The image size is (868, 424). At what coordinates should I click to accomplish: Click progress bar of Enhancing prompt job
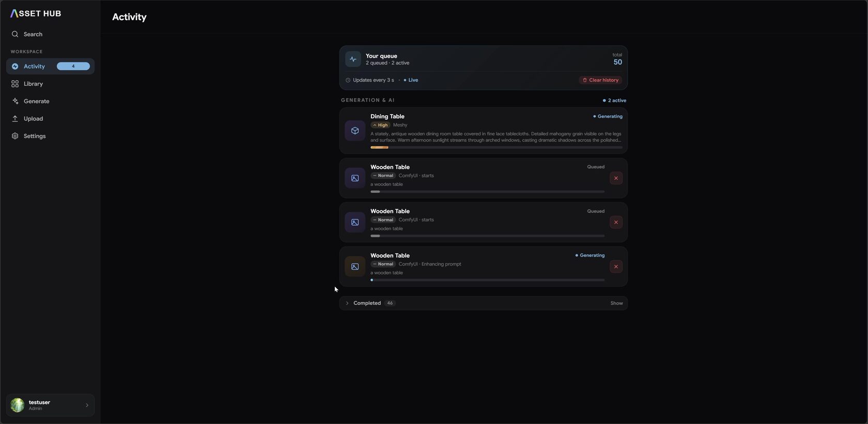[487, 280]
